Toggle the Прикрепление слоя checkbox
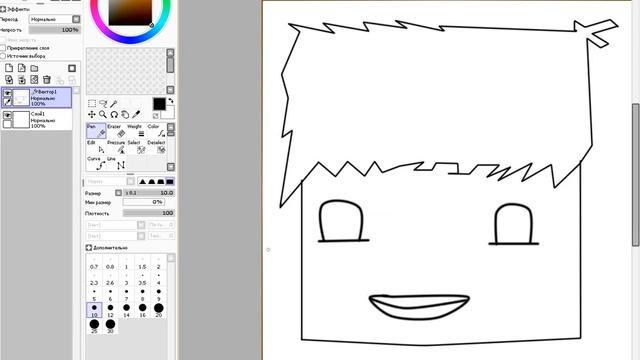640x360 pixels. pyautogui.click(x=3, y=48)
